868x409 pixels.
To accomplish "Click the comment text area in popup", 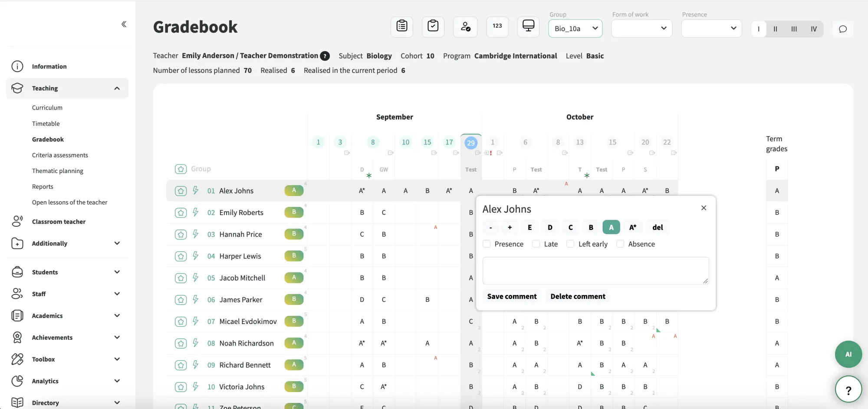I will point(595,271).
